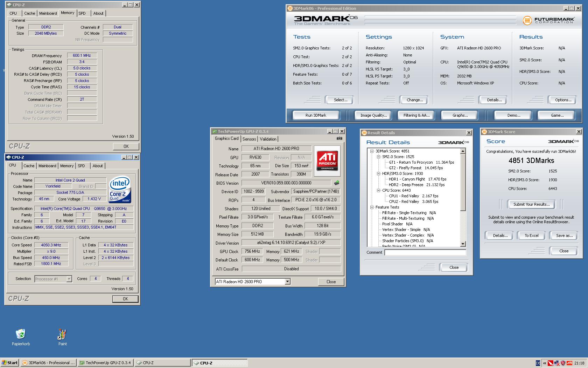588x368 pixels.
Task: Click the disconnected network tray icon
Action: click(556, 363)
